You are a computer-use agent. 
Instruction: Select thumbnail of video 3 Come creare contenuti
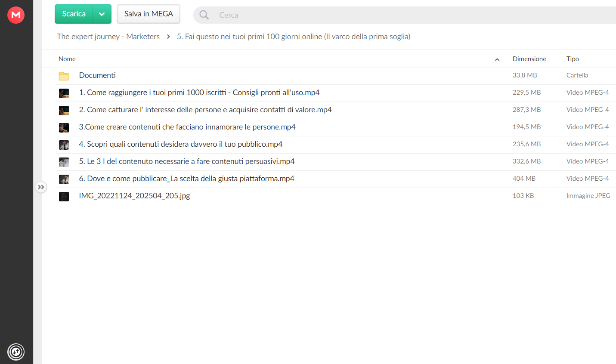tap(64, 127)
